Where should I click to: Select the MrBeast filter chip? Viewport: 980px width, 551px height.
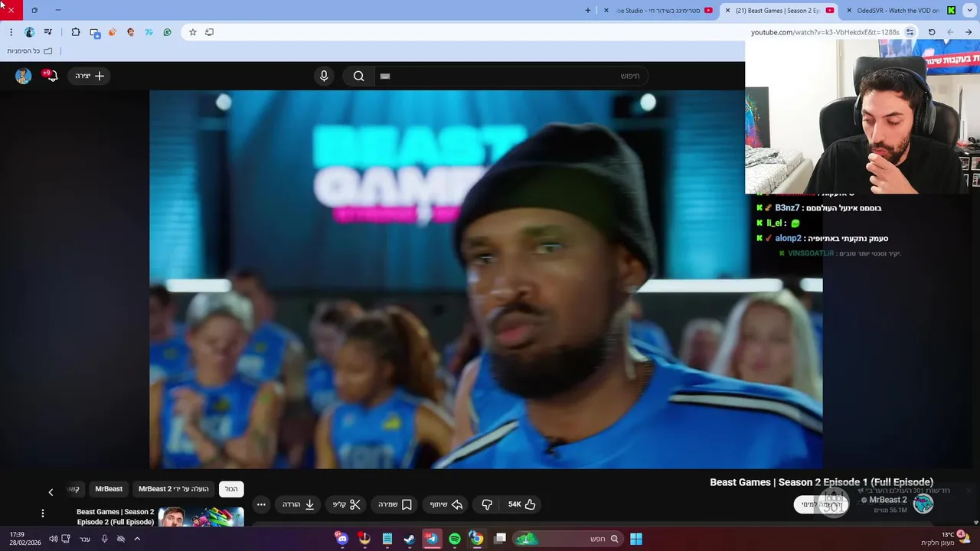tap(109, 489)
